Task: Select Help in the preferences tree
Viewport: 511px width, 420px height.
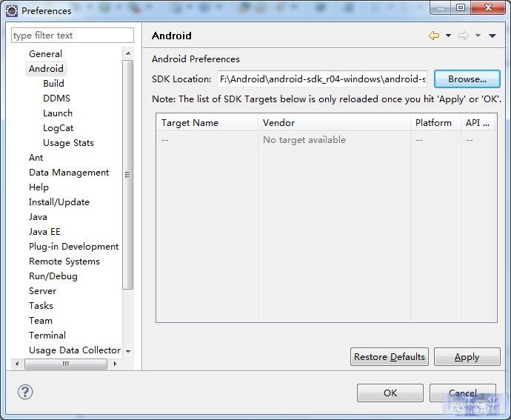Action: point(39,187)
